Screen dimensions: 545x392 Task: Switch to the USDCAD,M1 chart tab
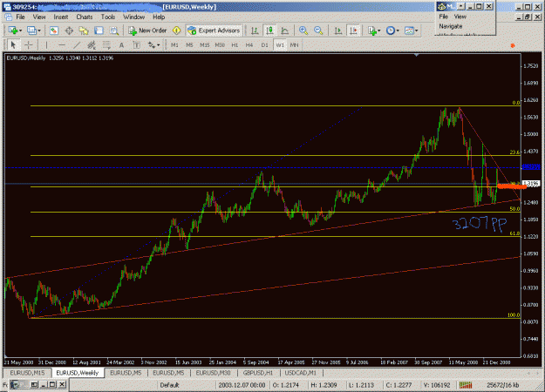(301, 373)
